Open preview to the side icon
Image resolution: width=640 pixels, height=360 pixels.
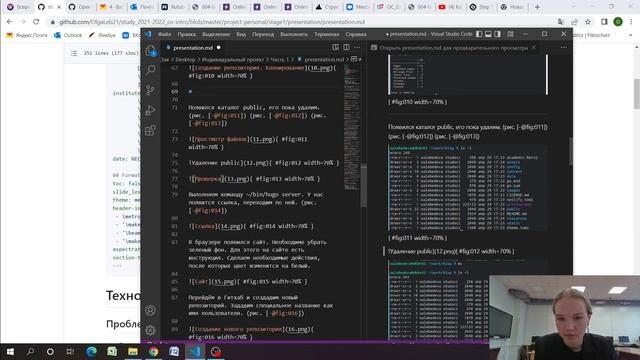click(336, 47)
